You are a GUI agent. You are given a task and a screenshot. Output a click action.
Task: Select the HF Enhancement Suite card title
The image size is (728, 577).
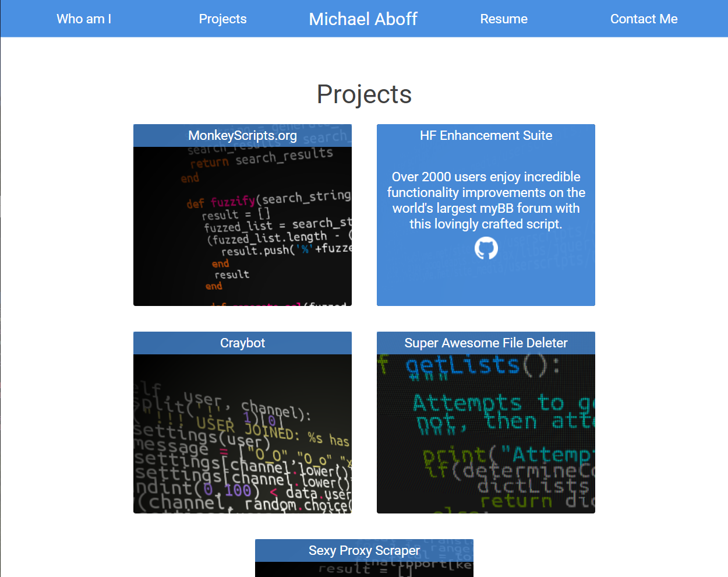[486, 136]
